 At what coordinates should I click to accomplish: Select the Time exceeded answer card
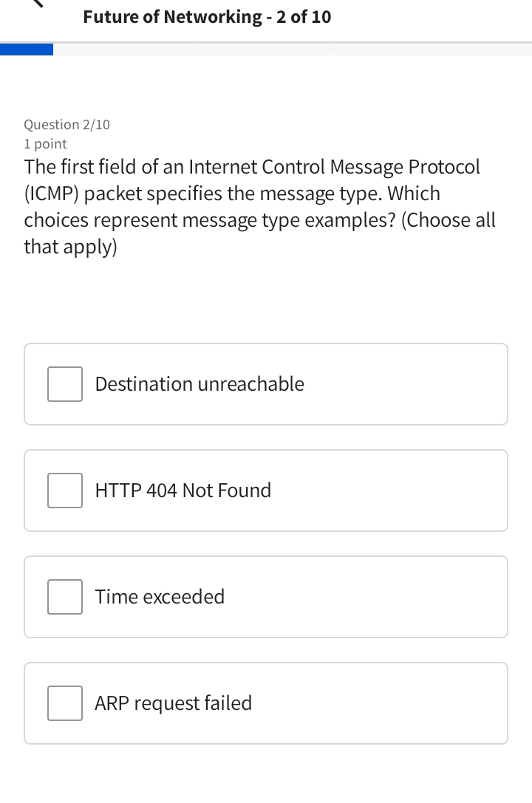tap(266, 596)
